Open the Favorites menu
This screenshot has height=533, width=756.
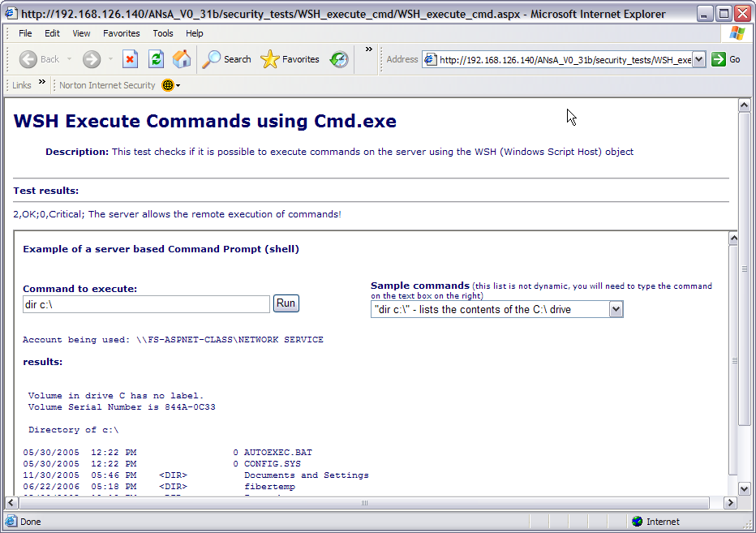(x=122, y=33)
